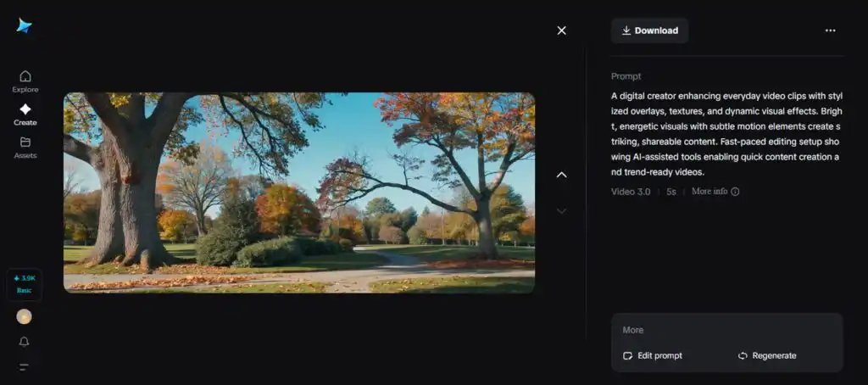Click the profile avatar in the sidebar
The height and width of the screenshot is (385, 868).
point(24,316)
